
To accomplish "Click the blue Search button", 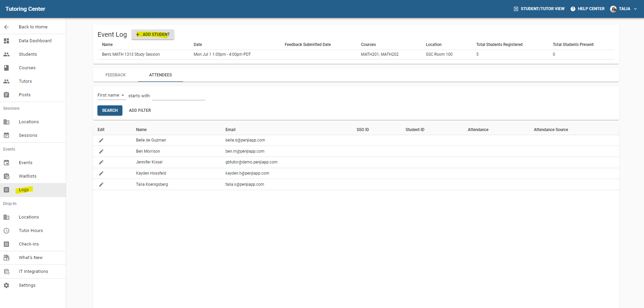I will [110, 110].
